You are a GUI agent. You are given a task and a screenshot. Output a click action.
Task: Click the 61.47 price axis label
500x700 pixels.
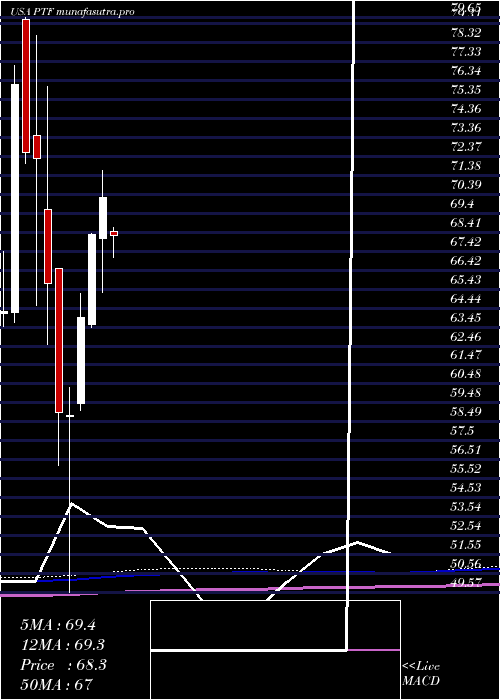click(x=466, y=355)
